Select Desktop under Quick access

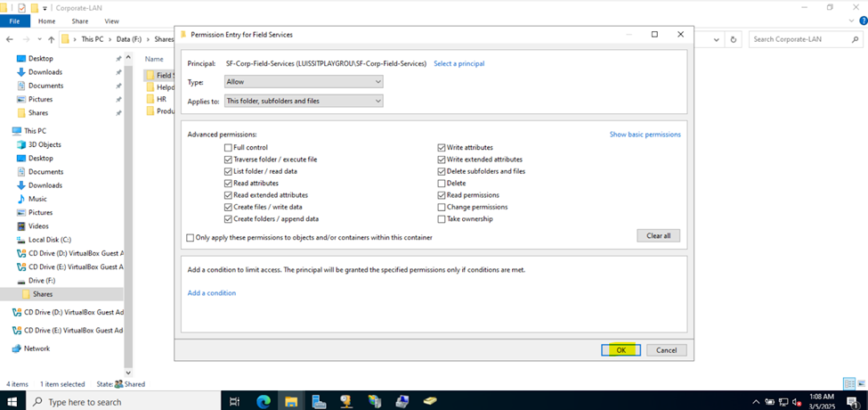click(x=40, y=58)
